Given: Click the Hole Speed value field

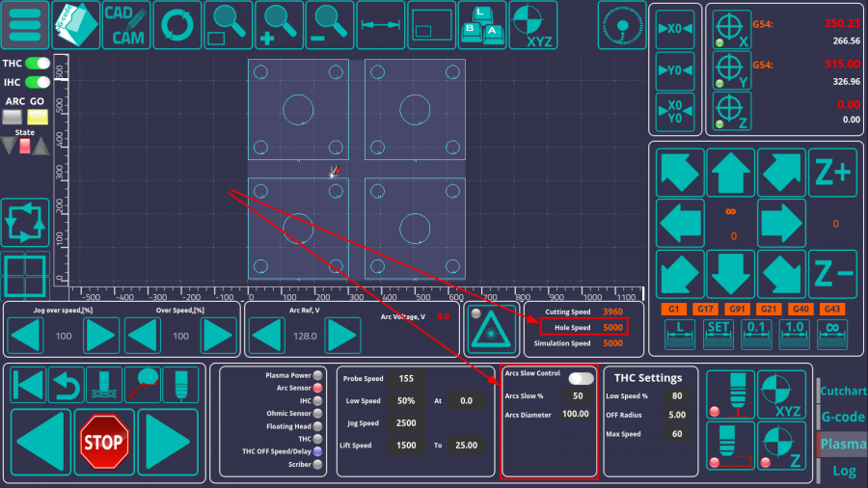Looking at the screenshot, I should 611,328.
